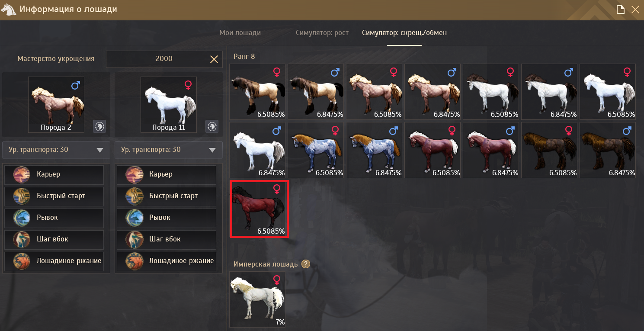The width and height of the screenshot is (644, 331).
Task: Click the Мастерство укрощения input field with 2000
Action: pos(164,59)
